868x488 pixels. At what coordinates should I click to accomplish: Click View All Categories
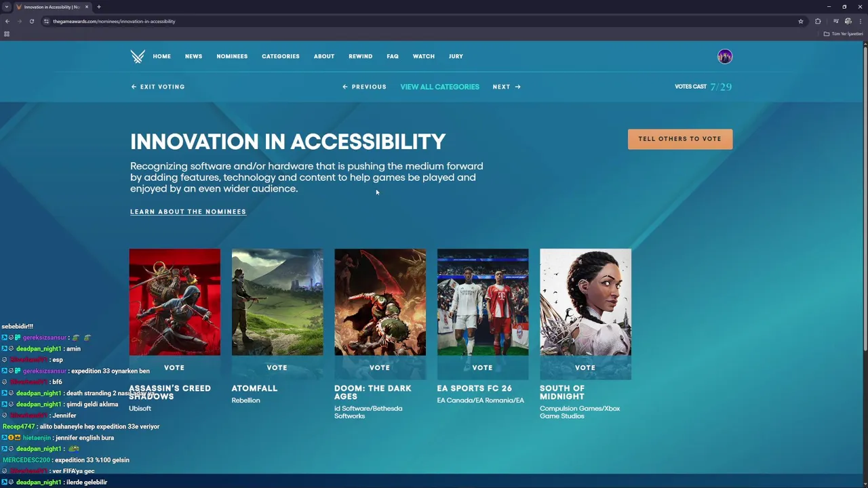tap(439, 87)
